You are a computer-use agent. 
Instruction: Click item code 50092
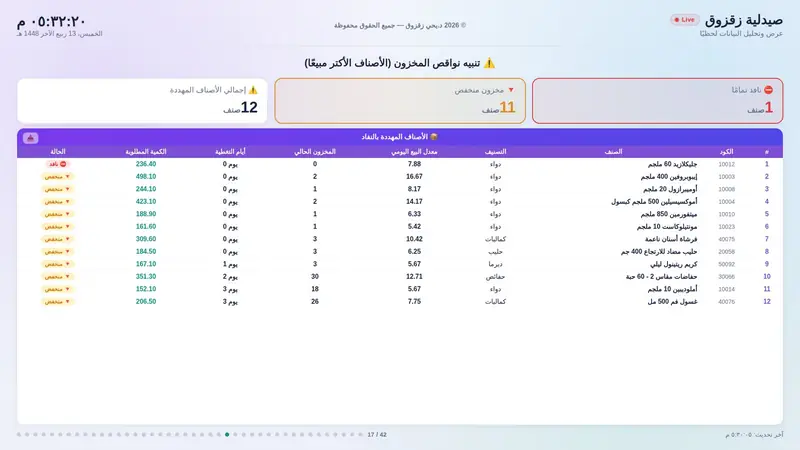click(727, 264)
